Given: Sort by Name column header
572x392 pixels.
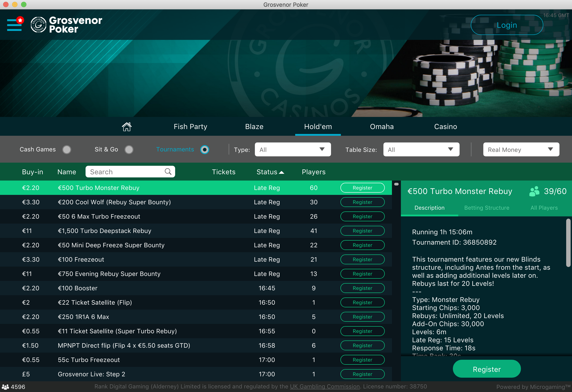Looking at the screenshot, I should click(x=67, y=172).
